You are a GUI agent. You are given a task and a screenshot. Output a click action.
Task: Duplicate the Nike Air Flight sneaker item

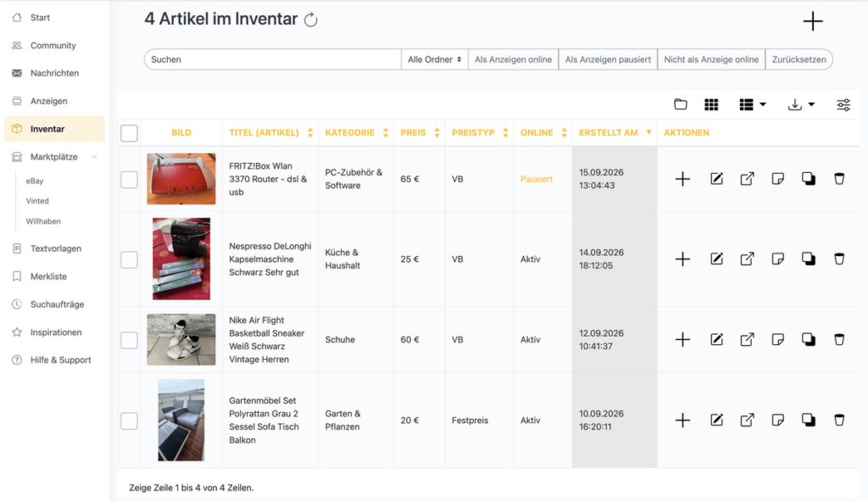pos(808,339)
